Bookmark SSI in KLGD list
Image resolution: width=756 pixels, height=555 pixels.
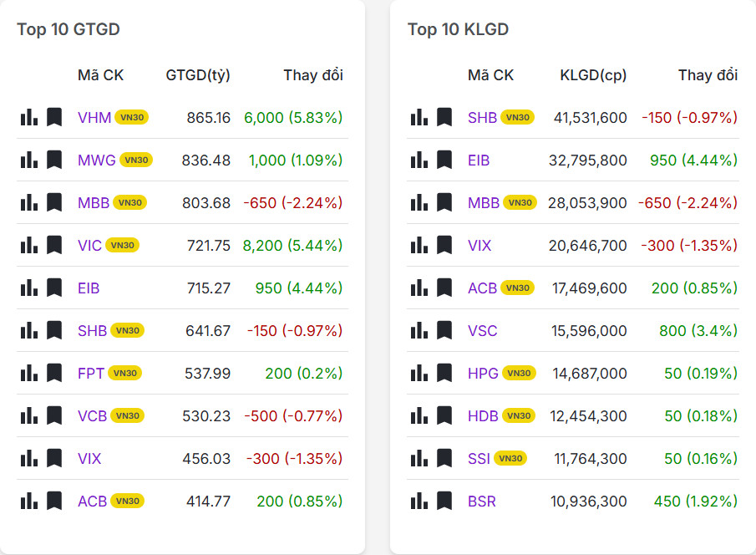[444, 458]
